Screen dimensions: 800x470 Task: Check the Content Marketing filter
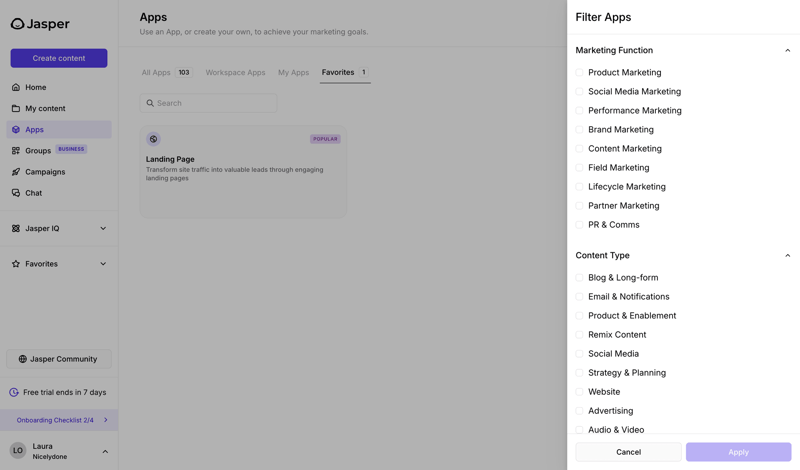click(x=579, y=149)
